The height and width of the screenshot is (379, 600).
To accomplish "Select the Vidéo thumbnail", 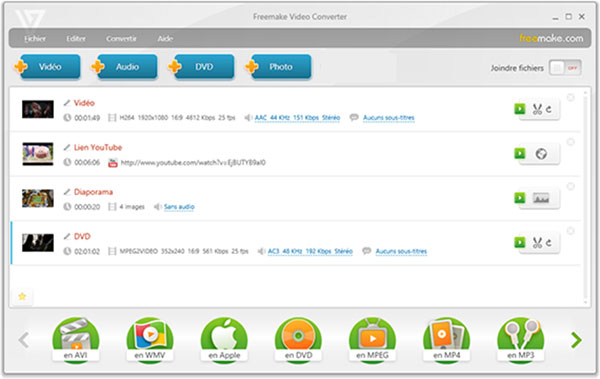I will pyautogui.click(x=38, y=109).
